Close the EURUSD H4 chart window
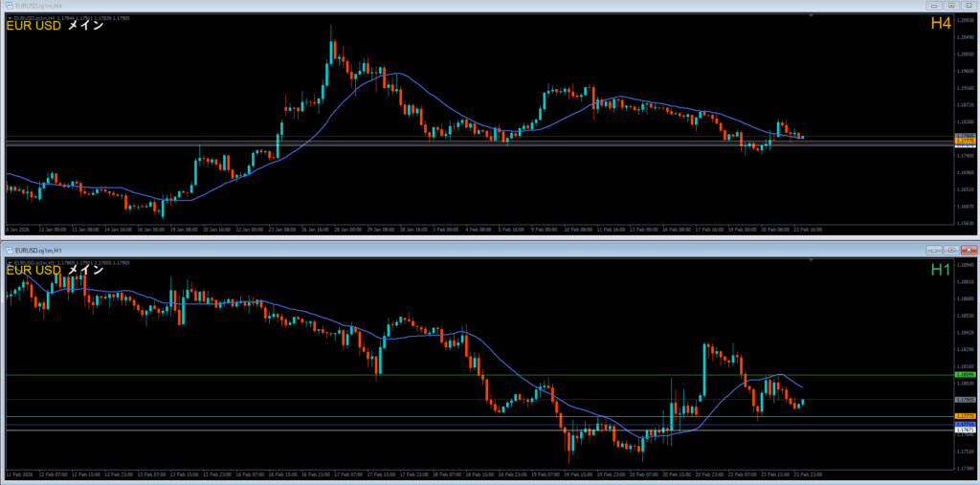Screen dimensions: 980x485 (x=969, y=5)
